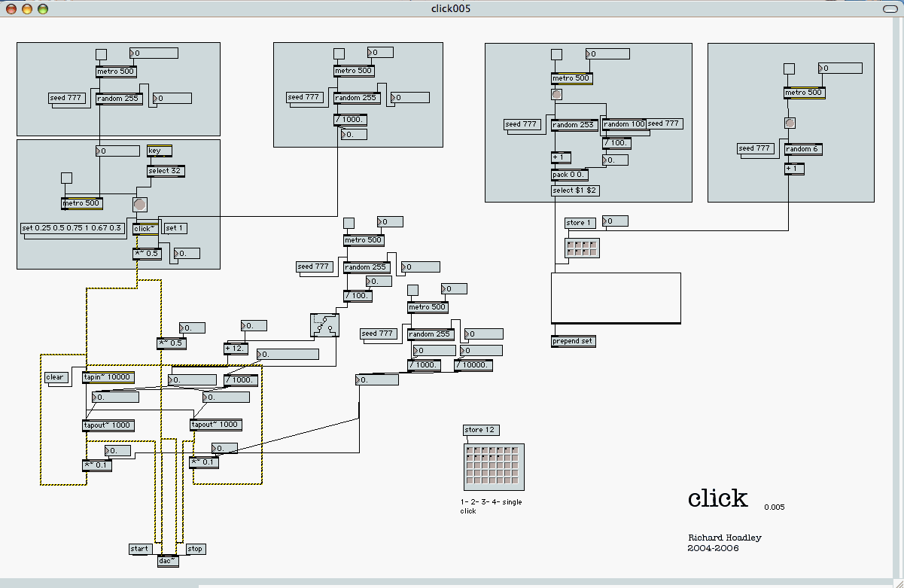Select the tapin~ 10000 object
Image resolution: width=904 pixels, height=588 pixels.
click(108, 377)
